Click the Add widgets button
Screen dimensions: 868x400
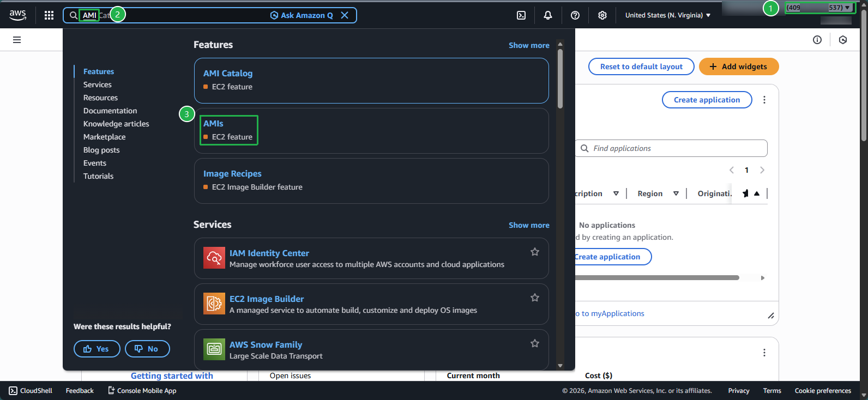click(x=739, y=66)
